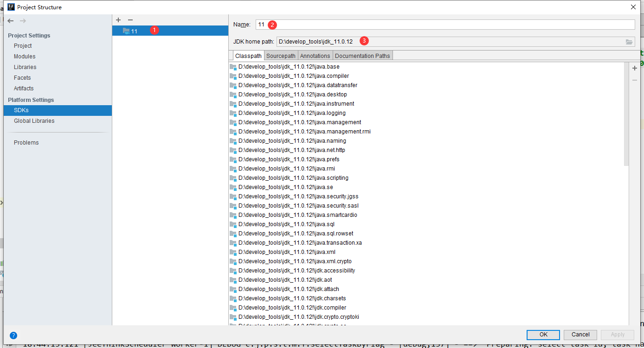Select the java.sql classpath entry

(x=282, y=224)
